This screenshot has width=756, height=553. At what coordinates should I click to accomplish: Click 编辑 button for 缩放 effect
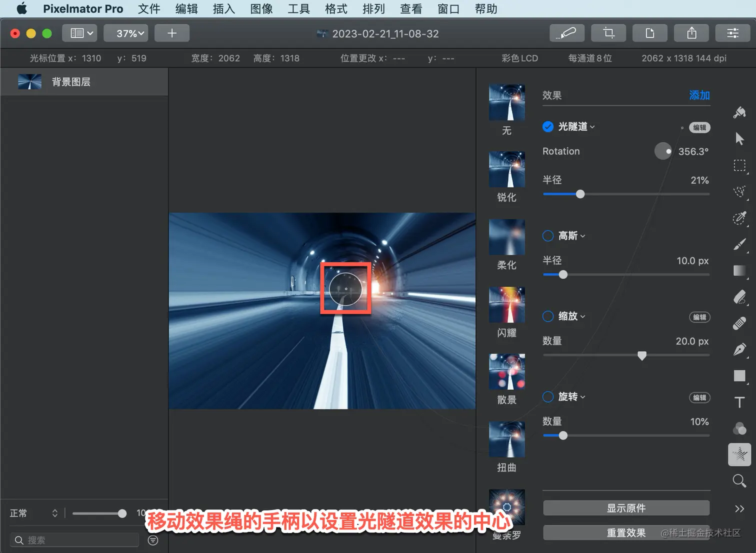click(699, 317)
